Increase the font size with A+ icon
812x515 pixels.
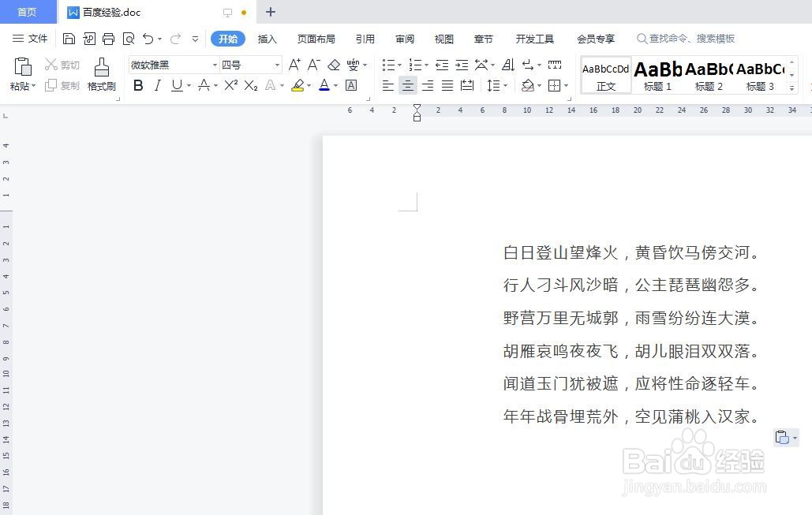coord(294,65)
